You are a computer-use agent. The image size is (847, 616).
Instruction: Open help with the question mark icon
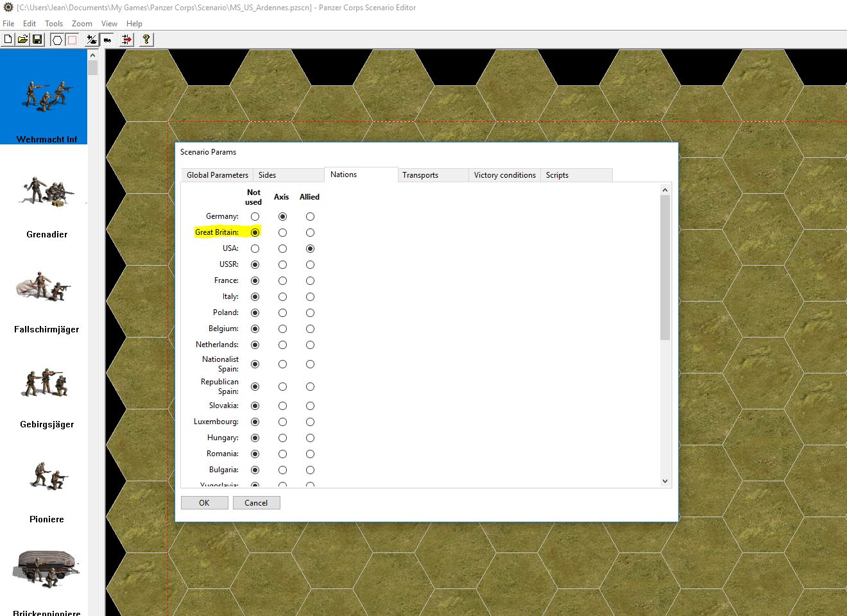click(x=146, y=40)
